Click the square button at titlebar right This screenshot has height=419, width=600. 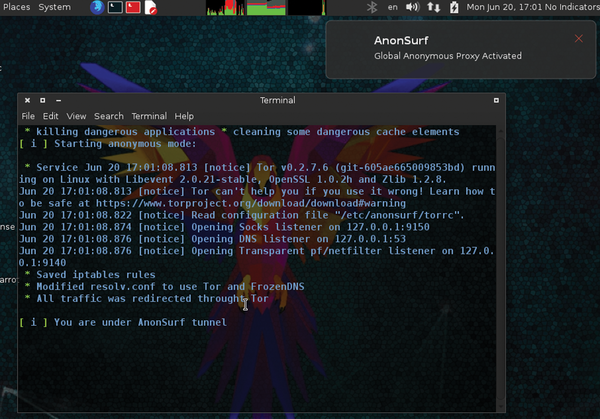tap(496, 100)
